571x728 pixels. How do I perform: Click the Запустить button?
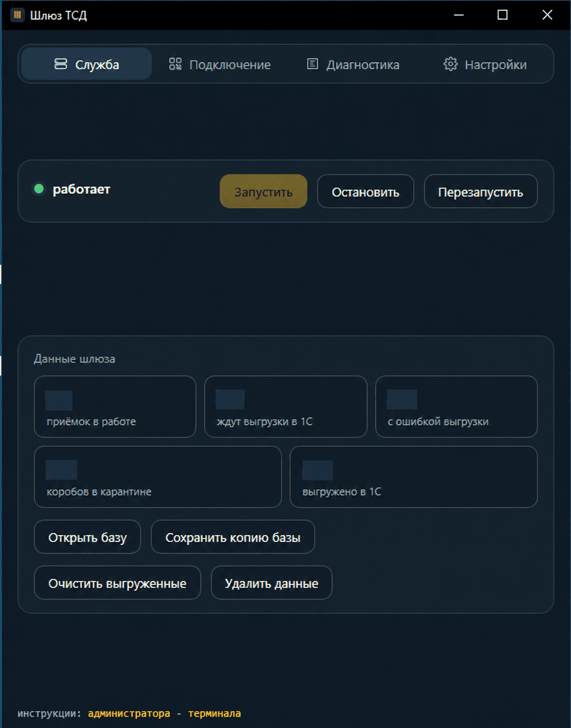[264, 192]
